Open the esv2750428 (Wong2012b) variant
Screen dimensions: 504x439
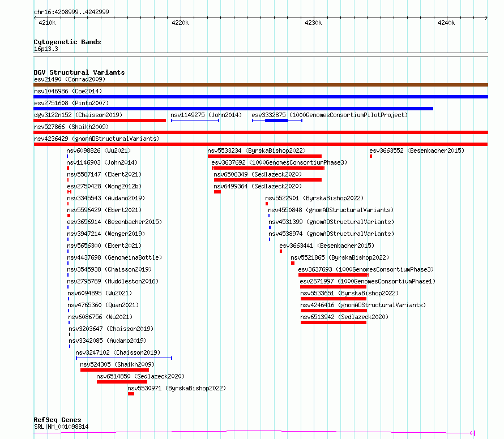[104, 186]
